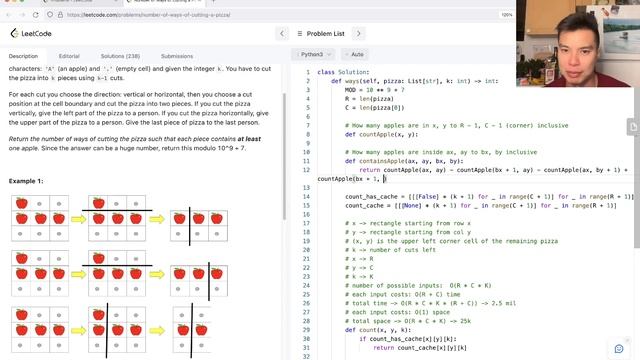Click the first Example 1 pizza grid image

(x=40, y=218)
